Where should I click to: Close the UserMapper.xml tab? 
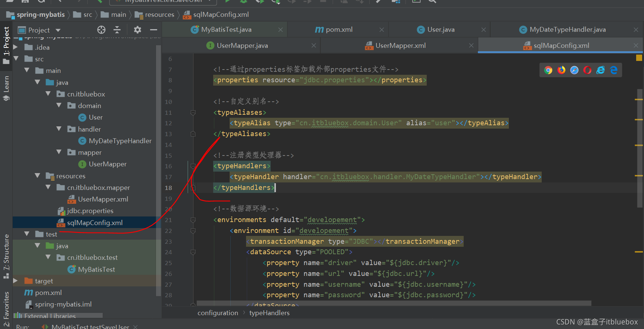point(471,46)
